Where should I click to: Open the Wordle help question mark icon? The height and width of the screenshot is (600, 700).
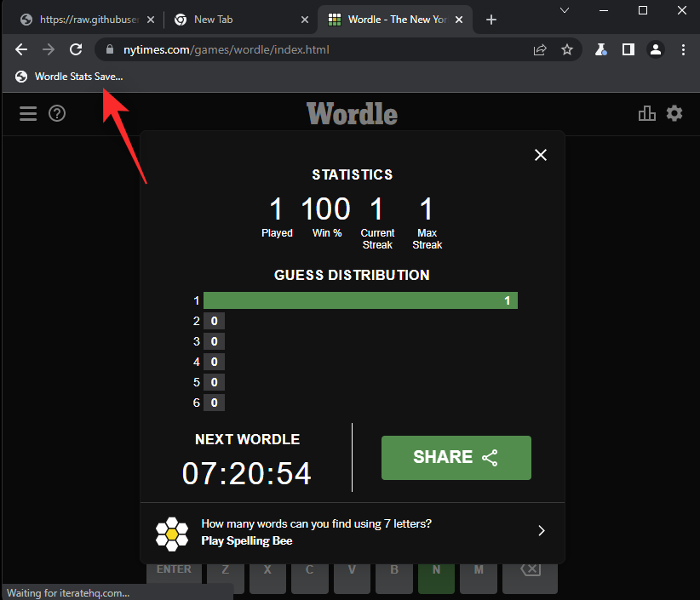57,113
